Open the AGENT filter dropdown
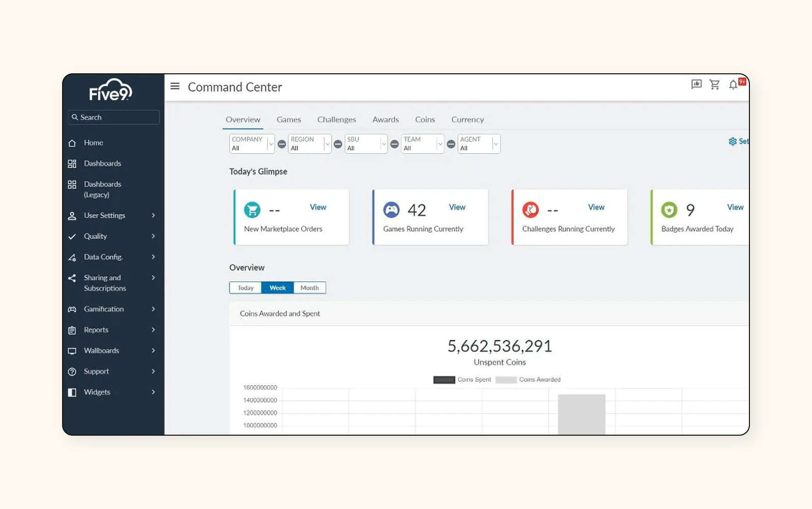The width and height of the screenshot is (812, 509). pyautogui.click(x=479, y=144)
